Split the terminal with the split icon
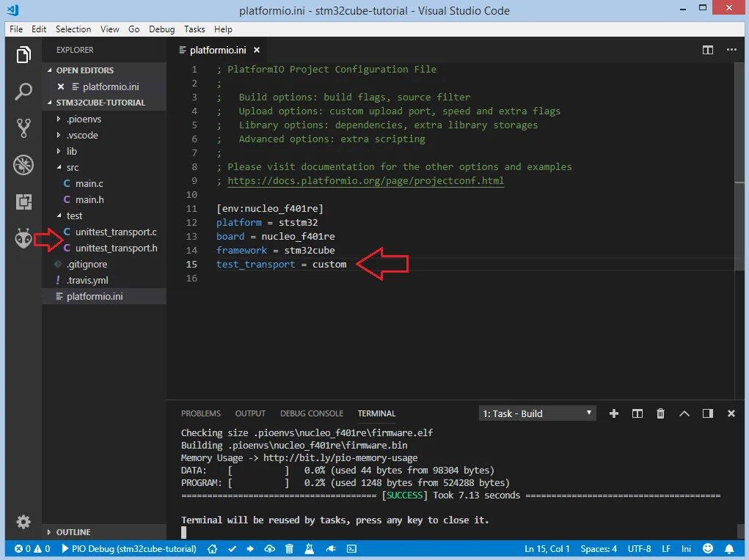The width and height of the screenshot is (749, 560). (637, 413)
